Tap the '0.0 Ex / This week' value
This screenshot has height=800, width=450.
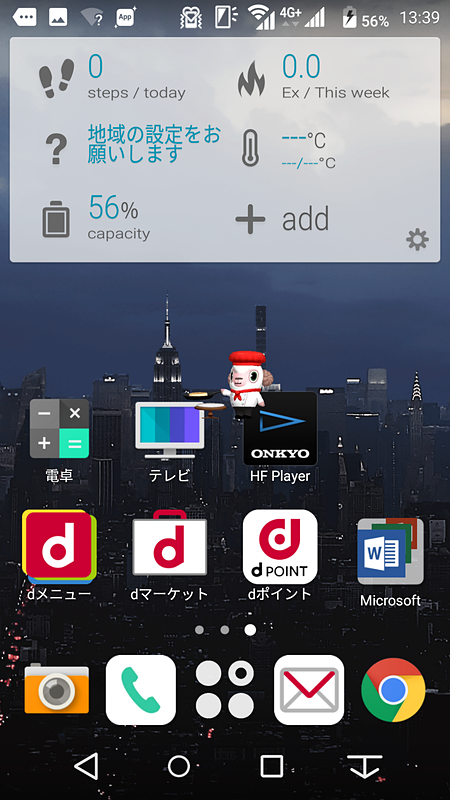click(335, 78)
